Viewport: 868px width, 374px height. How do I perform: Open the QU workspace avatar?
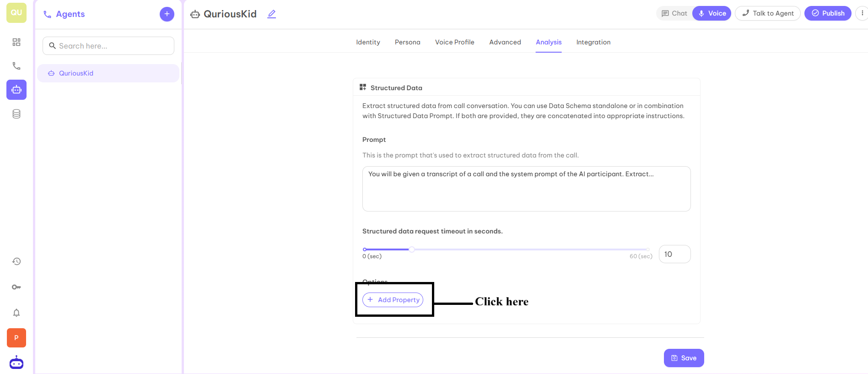tap(16, 13)
